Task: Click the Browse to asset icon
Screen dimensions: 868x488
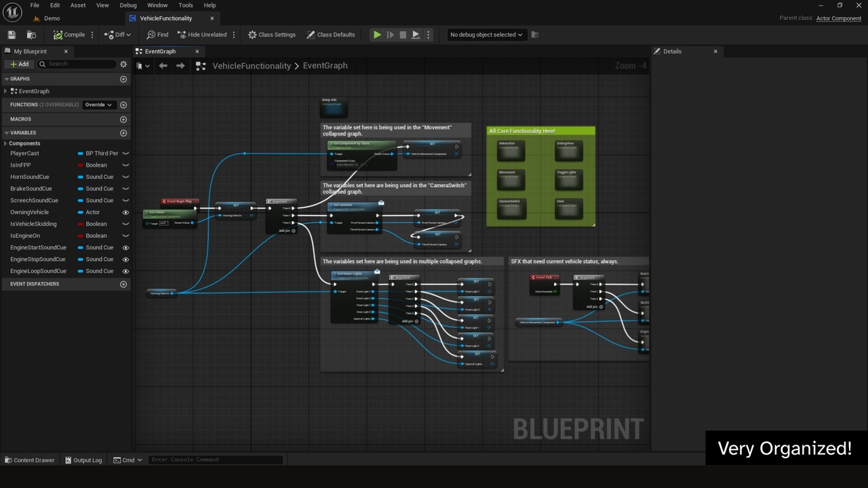Action: (31, 35)
